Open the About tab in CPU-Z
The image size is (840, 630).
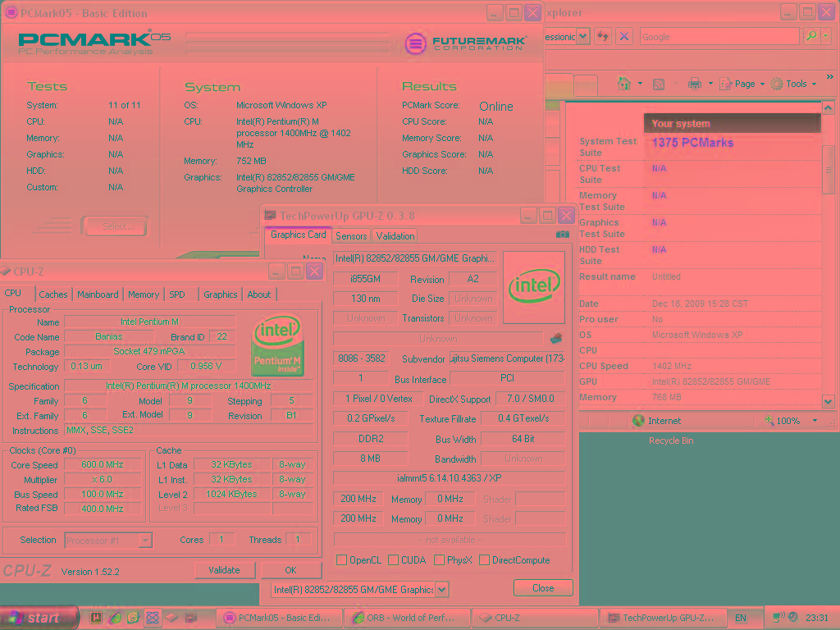click(x=258, y=294)
